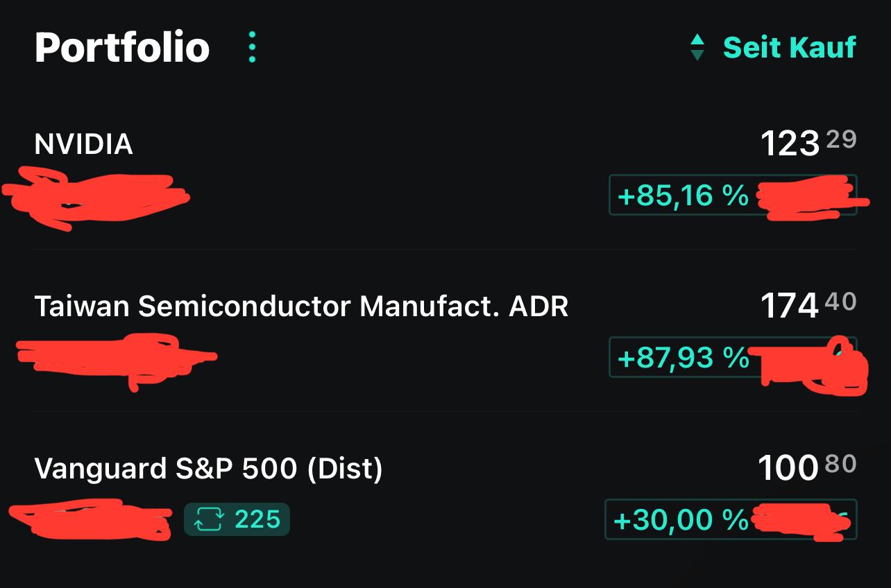Click the up-down sort arrows icon
891x588 pixels.
pyautogui.click(x=697, y=47)
